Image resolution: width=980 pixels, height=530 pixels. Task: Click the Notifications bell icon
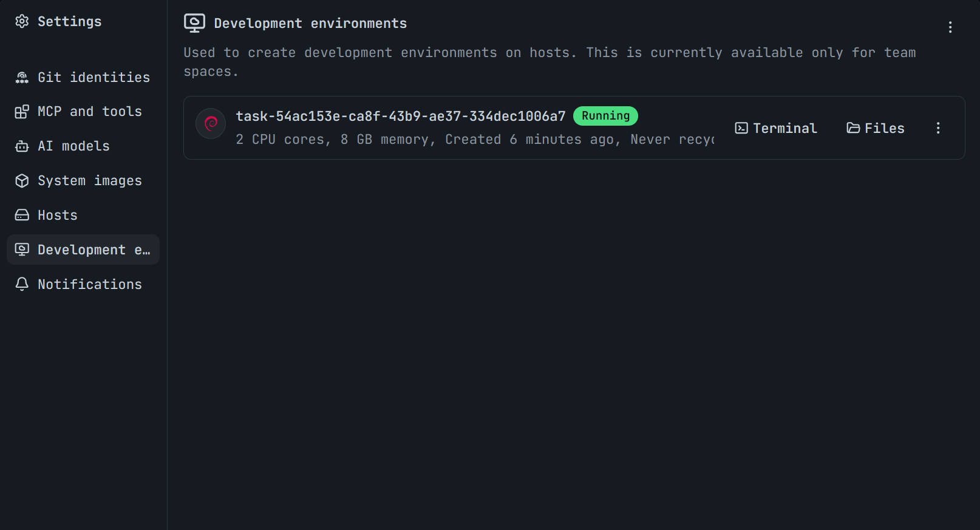[22, 284]
